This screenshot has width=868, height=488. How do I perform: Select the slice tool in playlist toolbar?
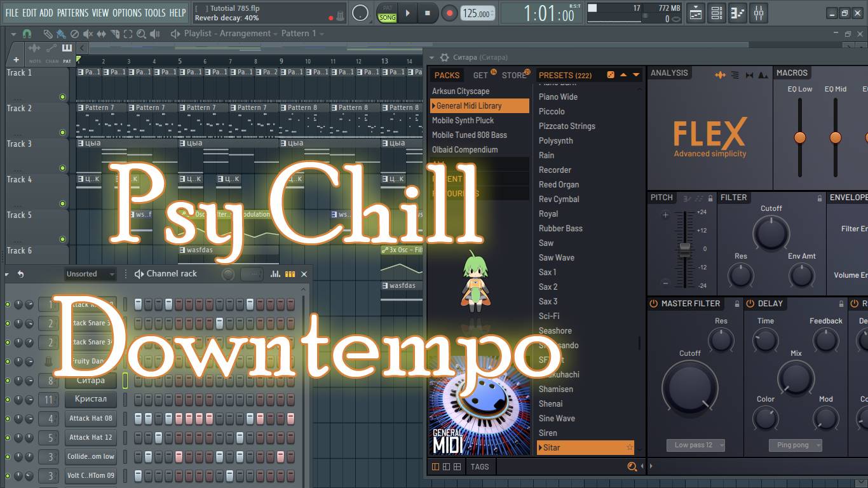click(x=115, y=34)
